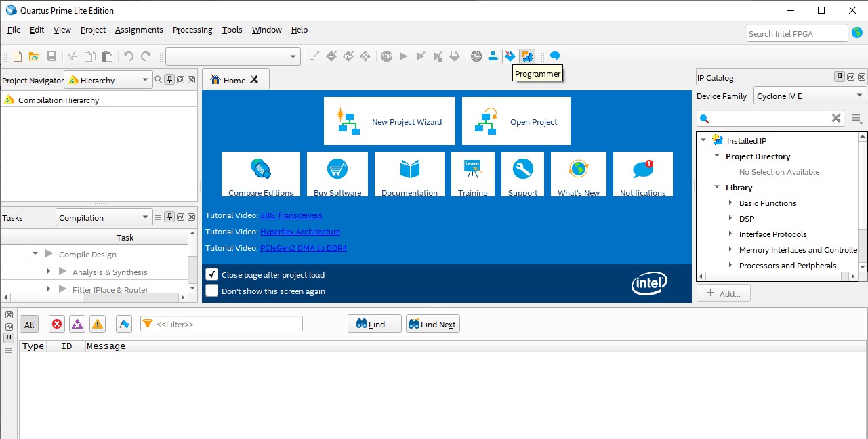Click the Find... button in Messages
Viewport: 868px width, 439px height.
[x=375, y=324]
